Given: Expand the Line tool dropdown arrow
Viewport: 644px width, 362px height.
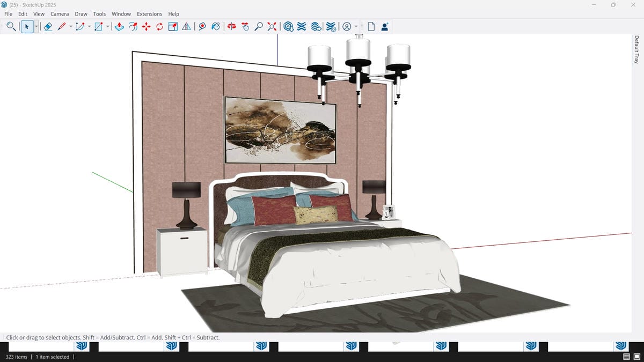Looking at the screenshot, I should 71,26.
